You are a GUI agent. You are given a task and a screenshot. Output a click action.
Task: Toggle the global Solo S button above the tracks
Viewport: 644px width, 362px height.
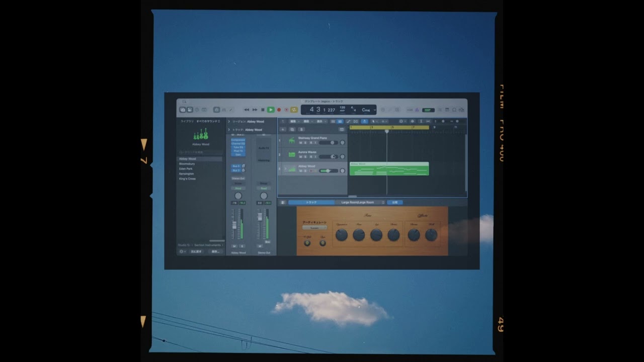(301, 129)
